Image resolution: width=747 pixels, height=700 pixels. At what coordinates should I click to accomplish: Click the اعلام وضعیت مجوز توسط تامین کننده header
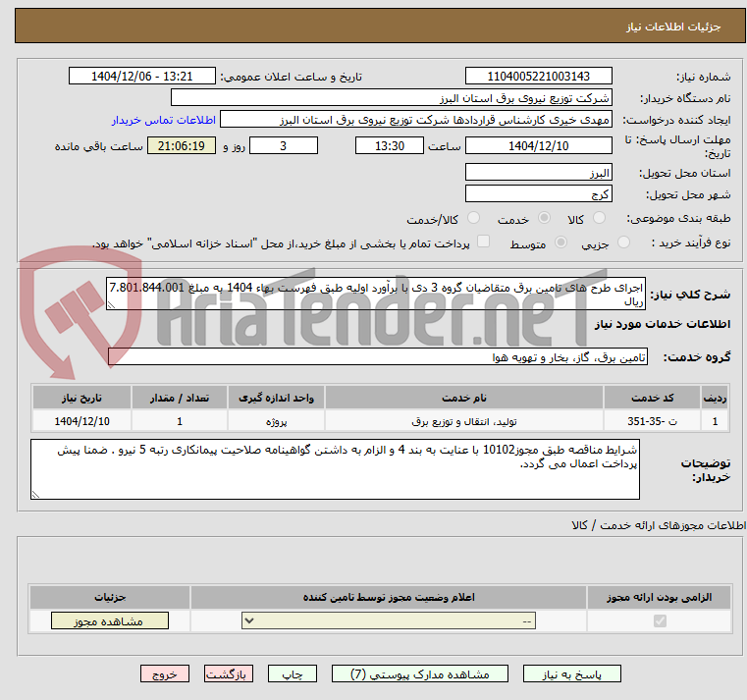coord(389,598)
